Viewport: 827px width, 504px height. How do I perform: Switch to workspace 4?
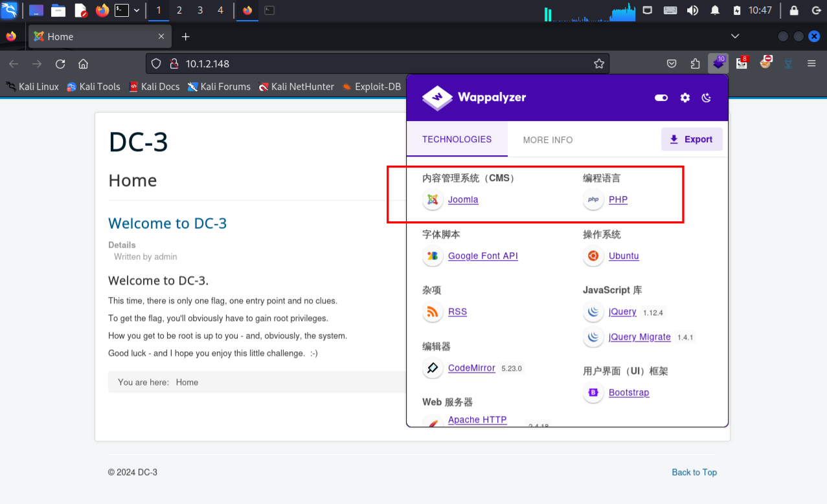221,10
